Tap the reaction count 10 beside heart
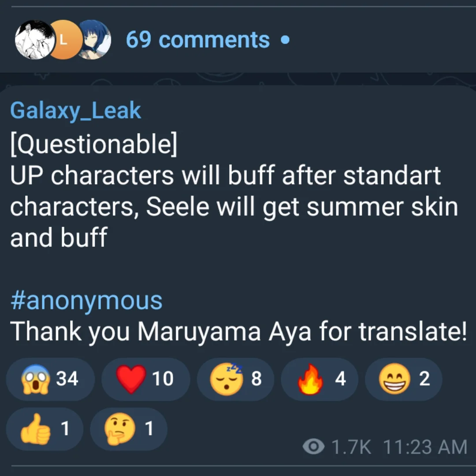 point(163,379)
